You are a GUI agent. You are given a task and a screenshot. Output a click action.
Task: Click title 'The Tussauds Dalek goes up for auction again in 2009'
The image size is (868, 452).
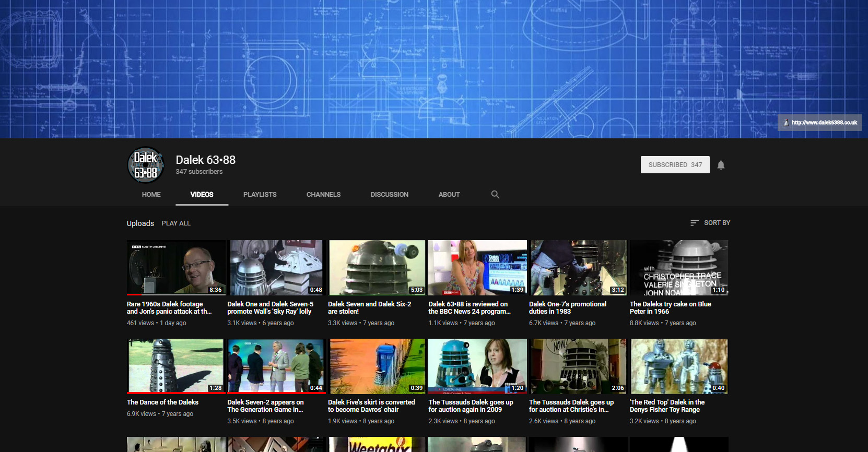click(471, 406)
